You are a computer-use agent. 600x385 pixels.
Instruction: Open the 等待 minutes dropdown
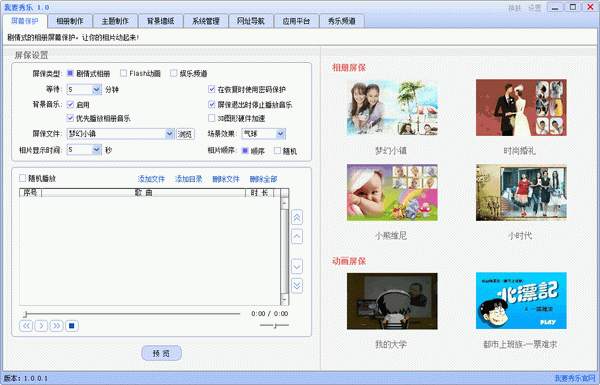[x=96, y=90]
